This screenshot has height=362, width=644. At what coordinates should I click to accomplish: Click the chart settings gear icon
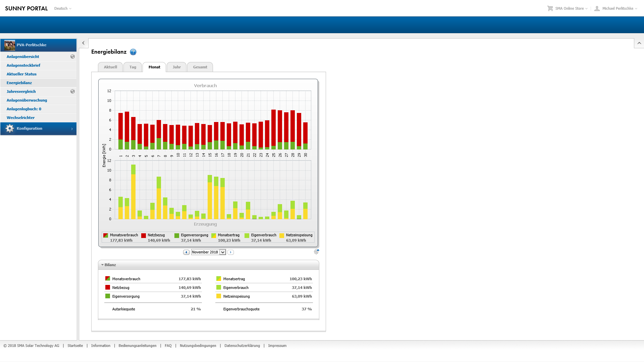[x=316, y=252]
